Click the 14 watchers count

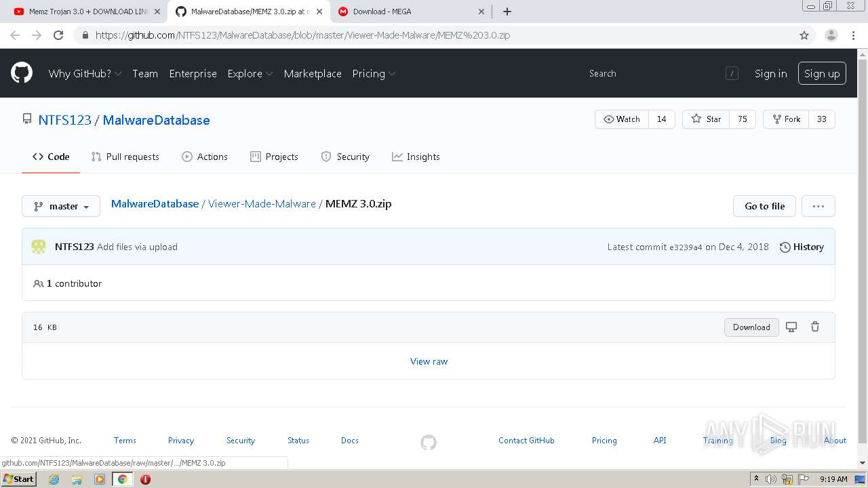[662, 119]
